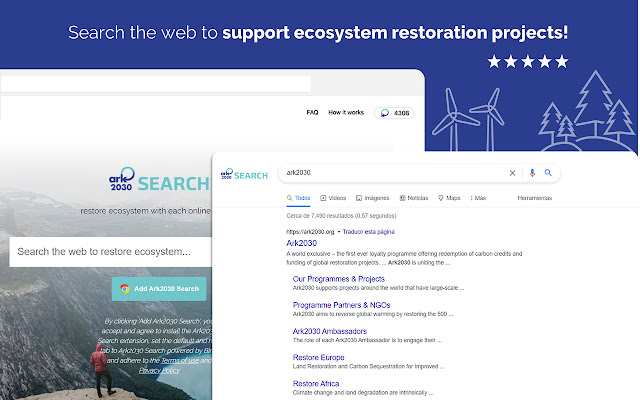
Task: Open Our Programmes & Projects result
Action: [339, 279]
